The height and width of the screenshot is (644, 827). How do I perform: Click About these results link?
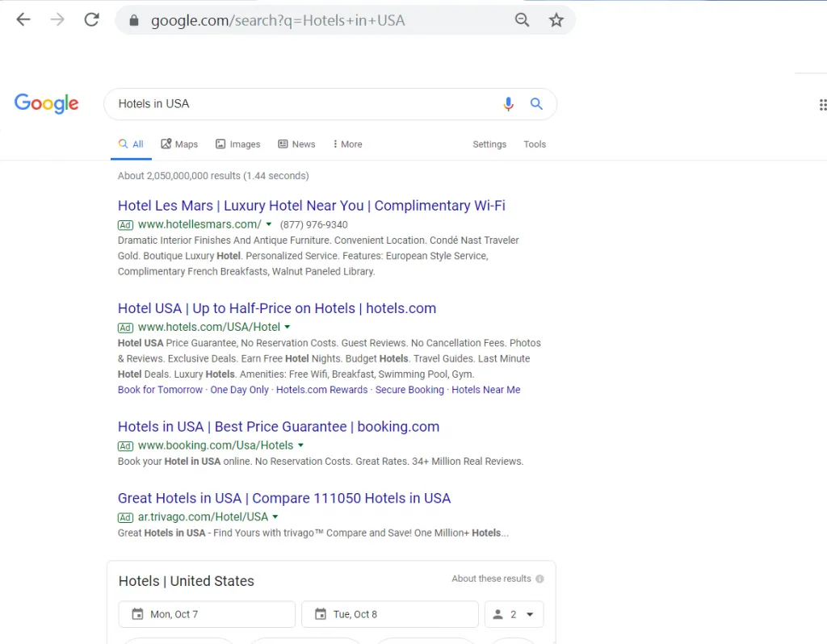491,579
